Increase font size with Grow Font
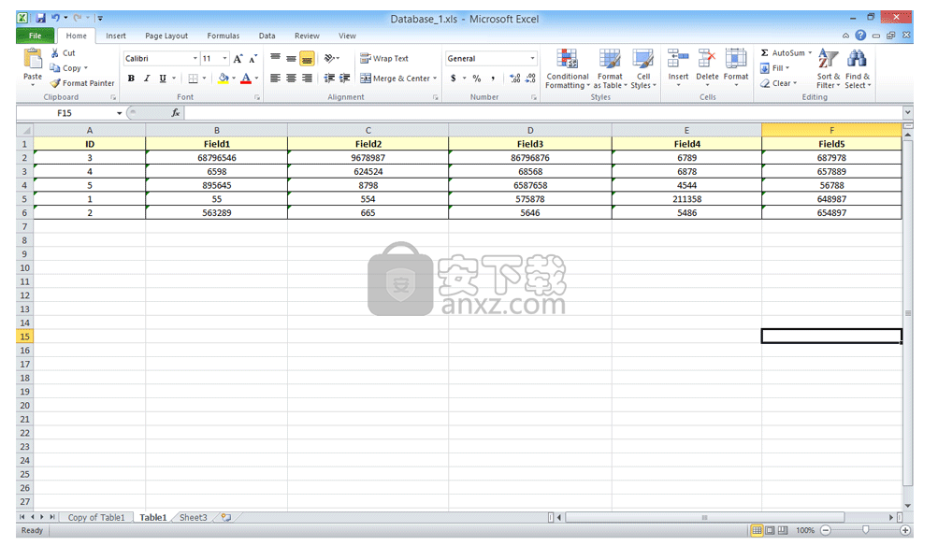Screen dimensions: 938x560 click(238, 59)
